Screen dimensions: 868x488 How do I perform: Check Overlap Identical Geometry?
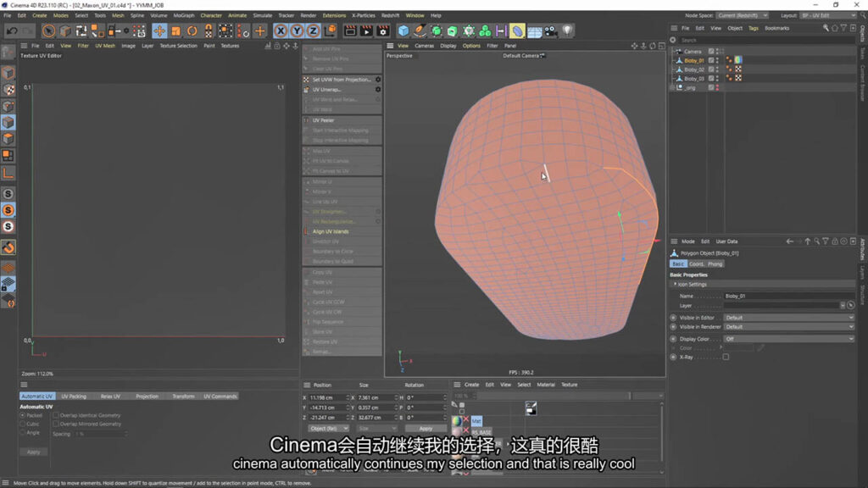tap(56, 415)
